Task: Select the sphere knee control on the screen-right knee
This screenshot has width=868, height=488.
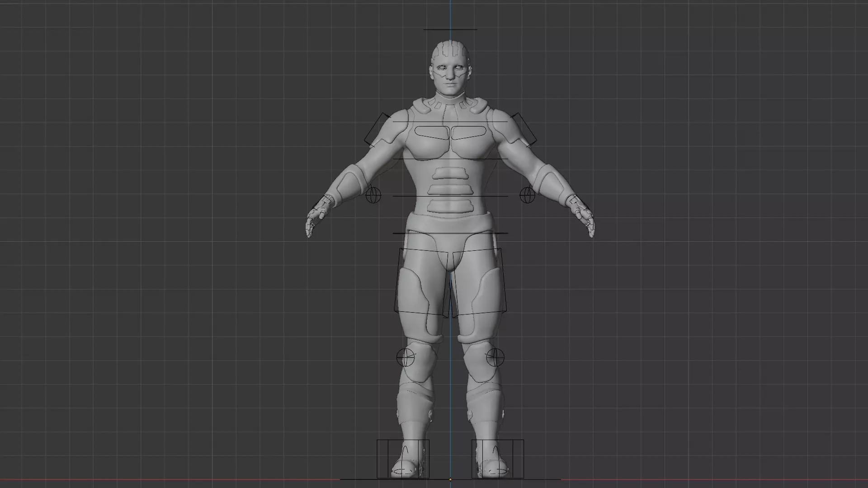Action: [x=495, y=357]
